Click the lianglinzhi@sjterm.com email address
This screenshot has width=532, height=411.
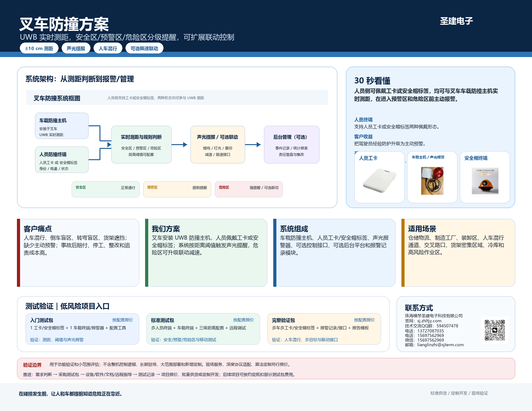click(440, 345)
